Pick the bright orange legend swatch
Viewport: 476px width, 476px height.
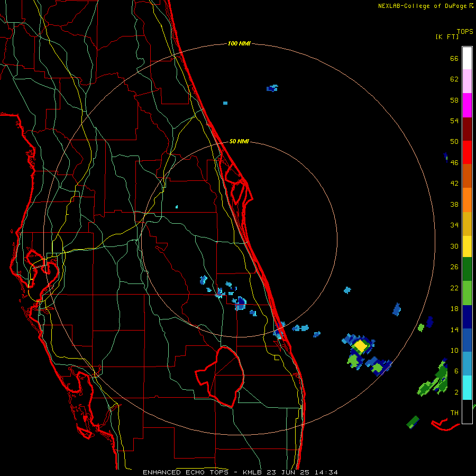click(467, 200)
